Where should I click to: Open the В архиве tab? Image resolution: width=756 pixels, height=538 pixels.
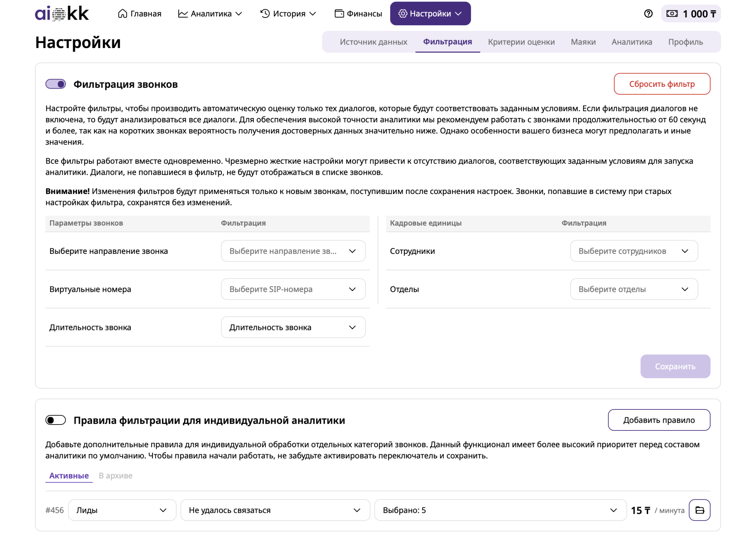[x=115, y=476]
